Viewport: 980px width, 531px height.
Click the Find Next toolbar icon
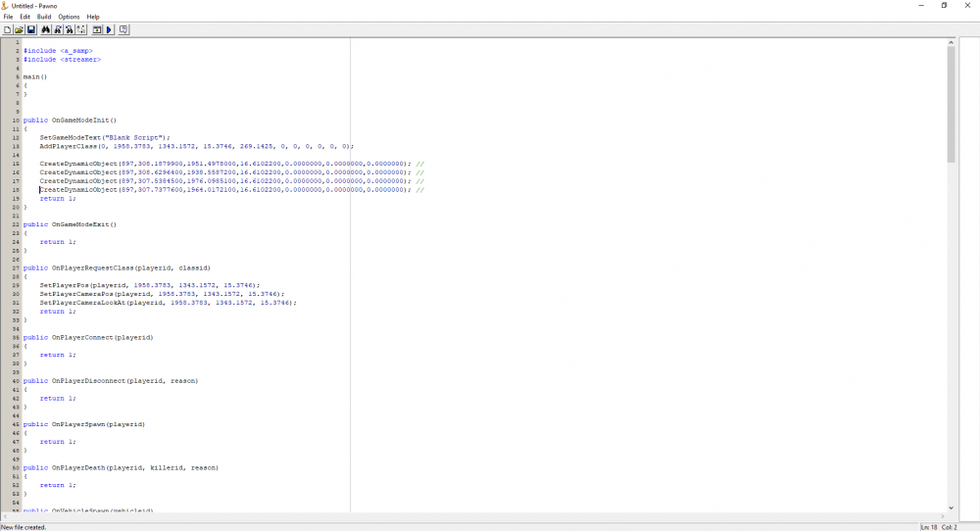pyautogui.click(x=58, y=29)
